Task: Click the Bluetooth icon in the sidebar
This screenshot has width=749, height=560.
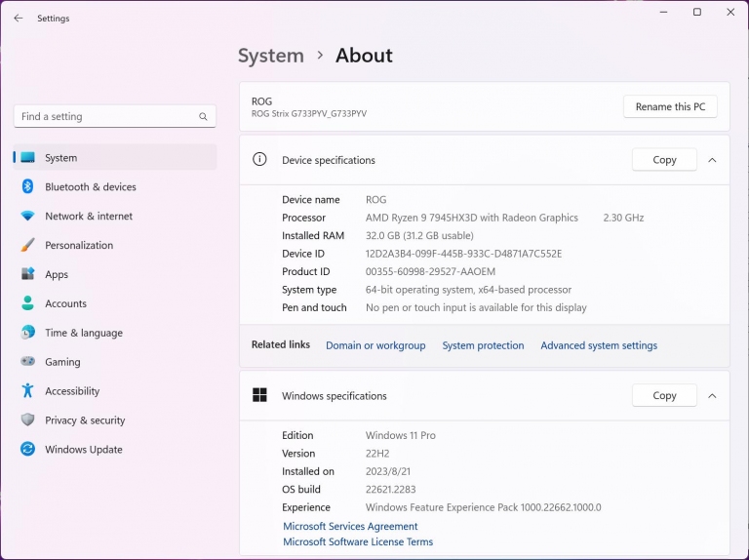Action: (x=27, y=186)
